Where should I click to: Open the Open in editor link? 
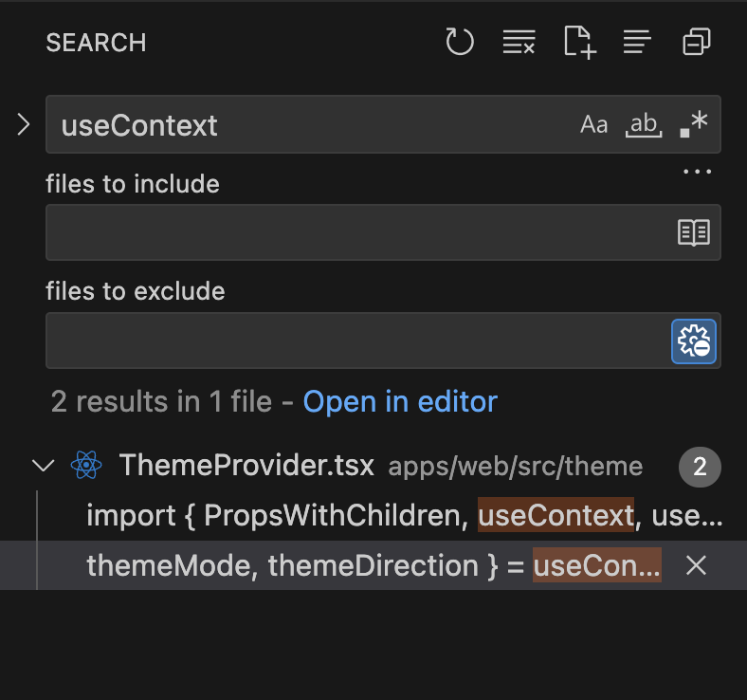[400, 401]
